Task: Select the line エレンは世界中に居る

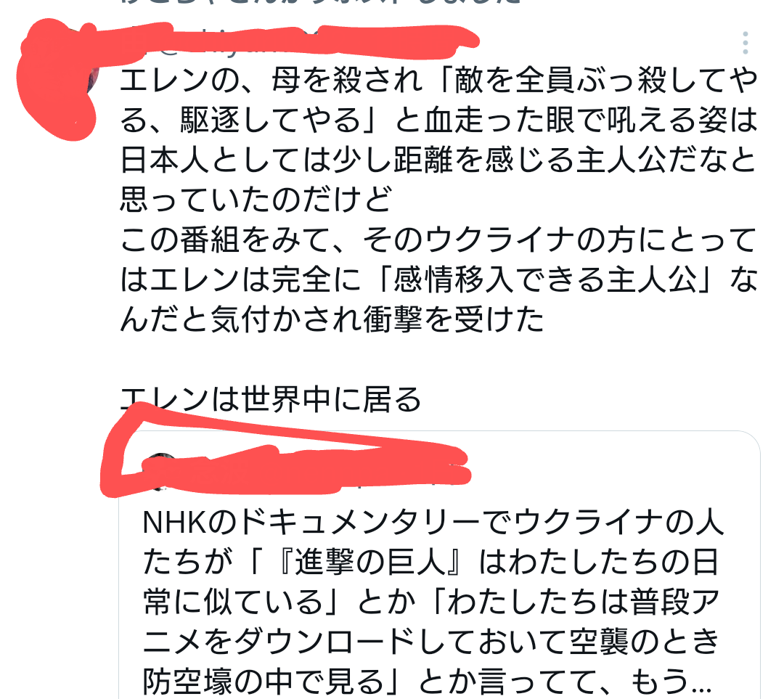Action: click(x=271, y=400)
